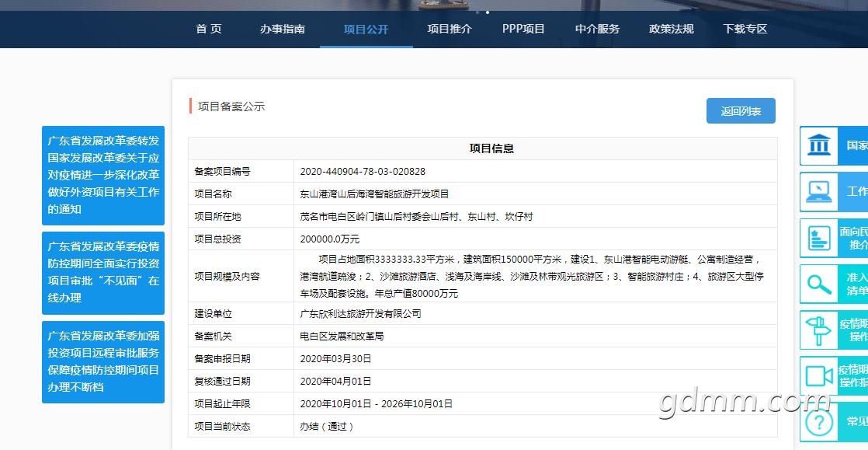Navigate to 中介服务 in top menu
868x450 pixels.
coord(597,30)
